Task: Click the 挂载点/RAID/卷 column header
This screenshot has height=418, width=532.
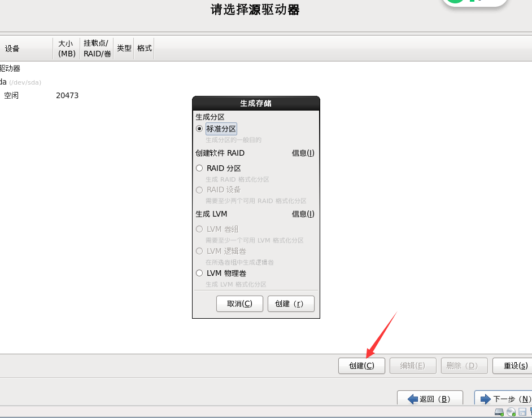Action: point(97,49)
